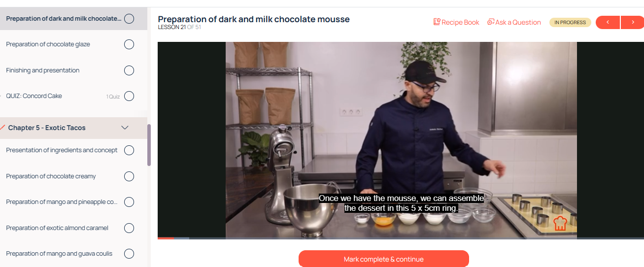Go to previous lesson arrow
This screenshot has width=644, height=267.
tap(608, 22)
